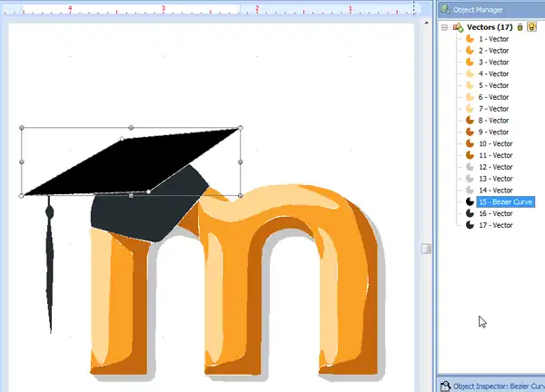Click the black shape icon of 16 - Vector
Screen dimensions: 545x392
pyautogui.click(x=470, y=213)
